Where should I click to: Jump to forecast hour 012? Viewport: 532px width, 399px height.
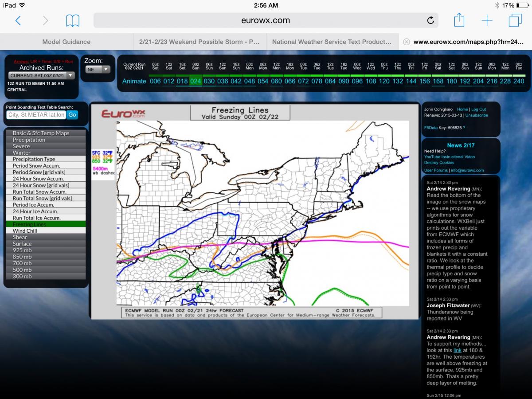click(x=169, y=81)
